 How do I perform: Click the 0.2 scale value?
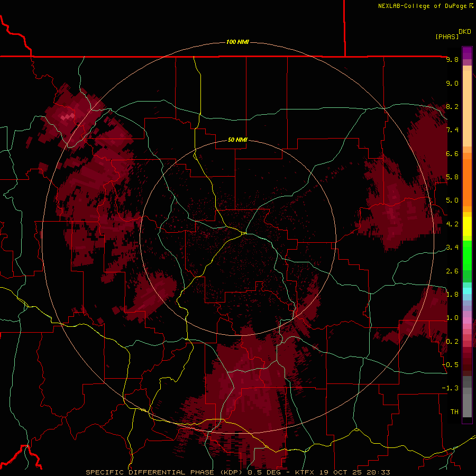[452, 342]
